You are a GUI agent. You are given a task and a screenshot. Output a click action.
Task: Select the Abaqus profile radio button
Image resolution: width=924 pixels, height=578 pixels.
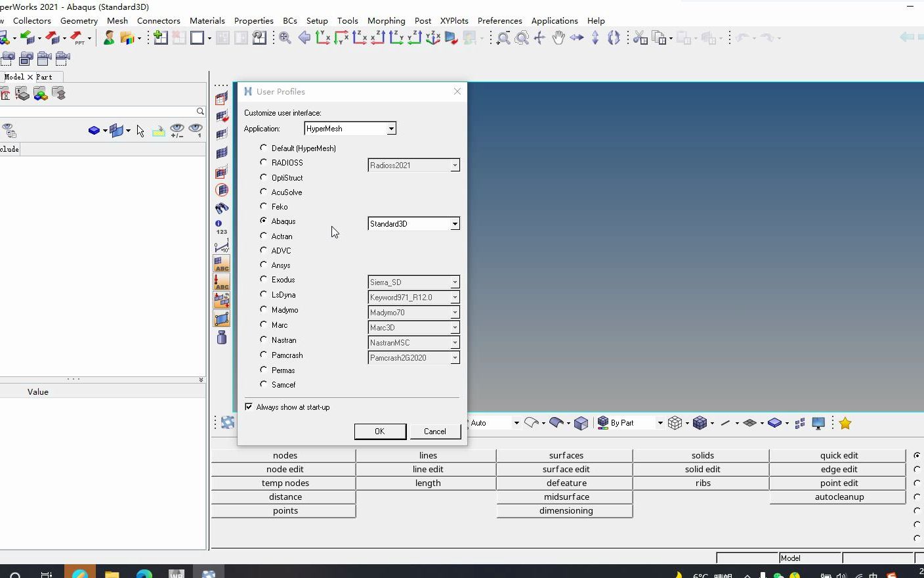(263, 221)
